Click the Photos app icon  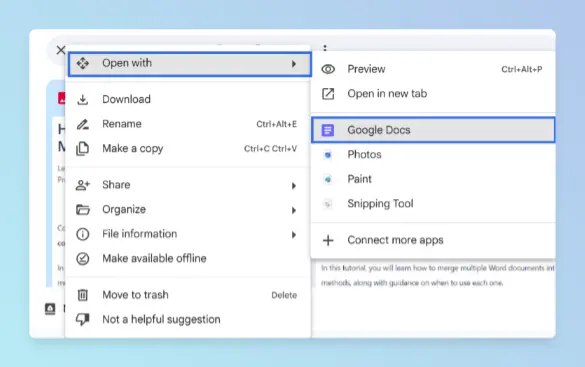[x=328, y=155]
